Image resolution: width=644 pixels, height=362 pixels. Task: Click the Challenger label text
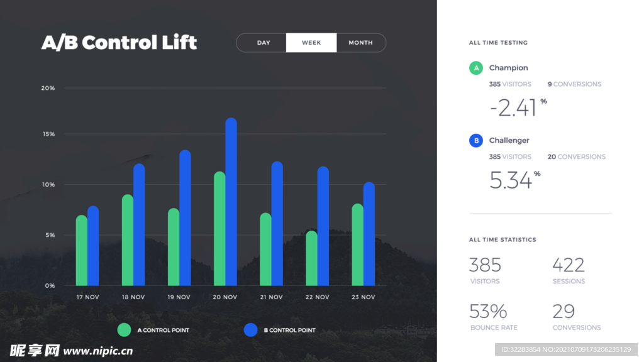(509, 141)
